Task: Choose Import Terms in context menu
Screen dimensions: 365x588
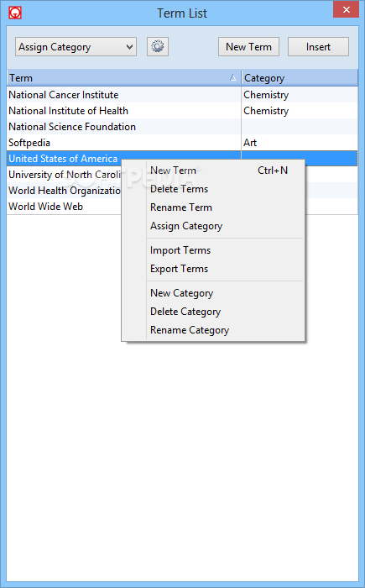Action: tap(213, 250)
